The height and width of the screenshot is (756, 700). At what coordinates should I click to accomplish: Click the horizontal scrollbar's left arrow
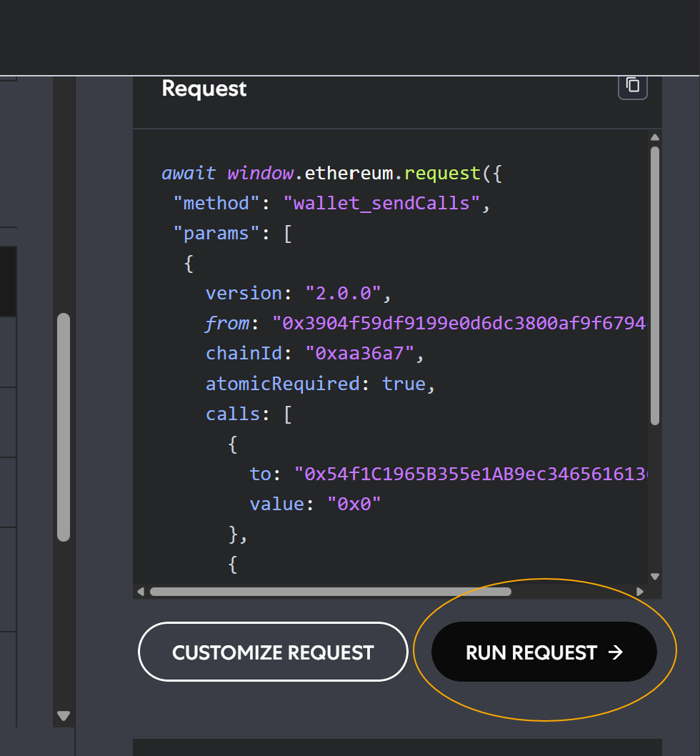(x=141, y=592)
